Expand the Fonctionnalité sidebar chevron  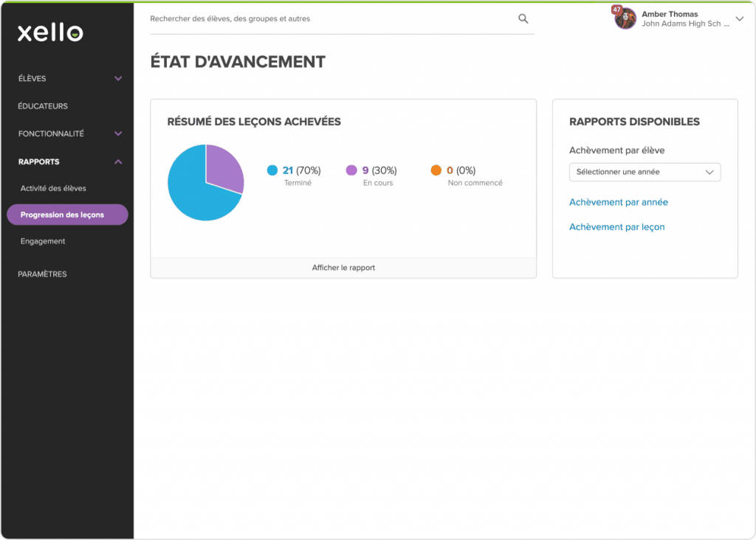pyautogui.click(x=118, y=134)
